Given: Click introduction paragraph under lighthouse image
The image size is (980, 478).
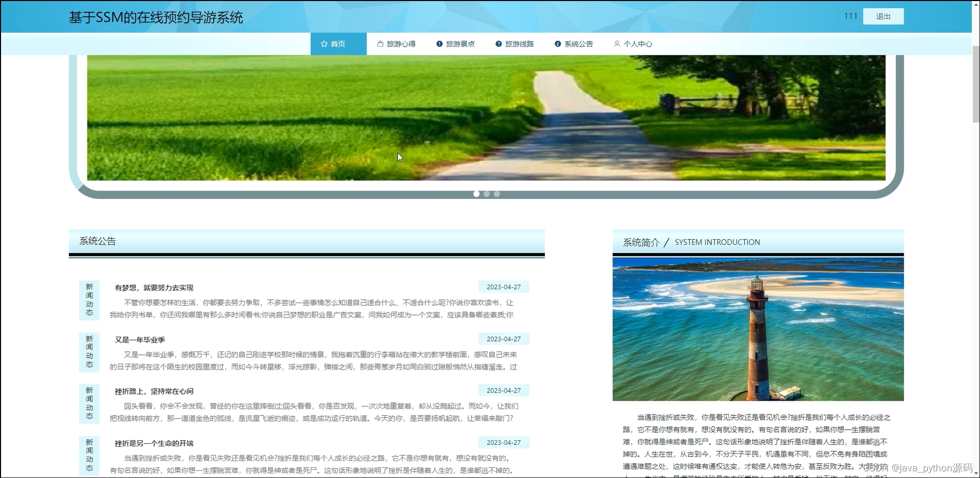Looking at the screenshot, I should (757, 445).
